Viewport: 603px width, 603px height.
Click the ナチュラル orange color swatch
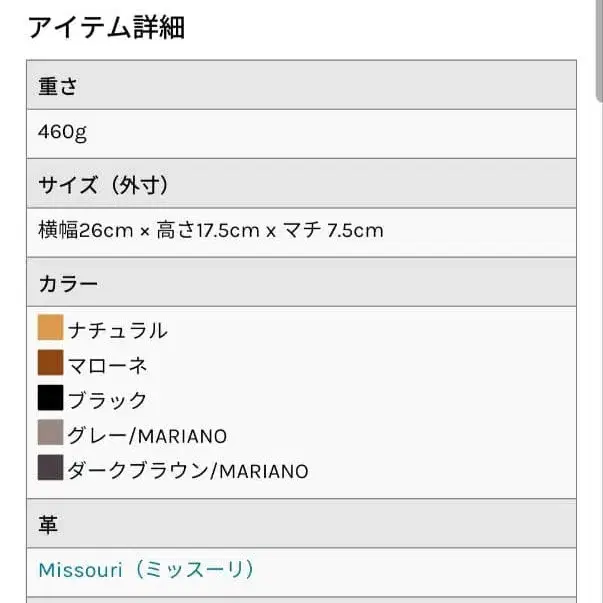pyautogui.click(x=50, y=327)
